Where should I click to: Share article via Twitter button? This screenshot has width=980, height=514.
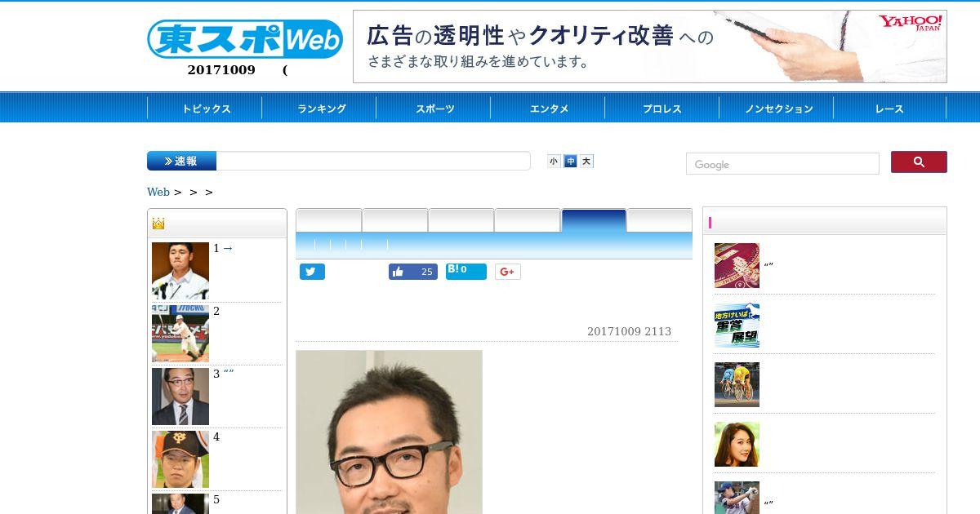click(312, 272)
